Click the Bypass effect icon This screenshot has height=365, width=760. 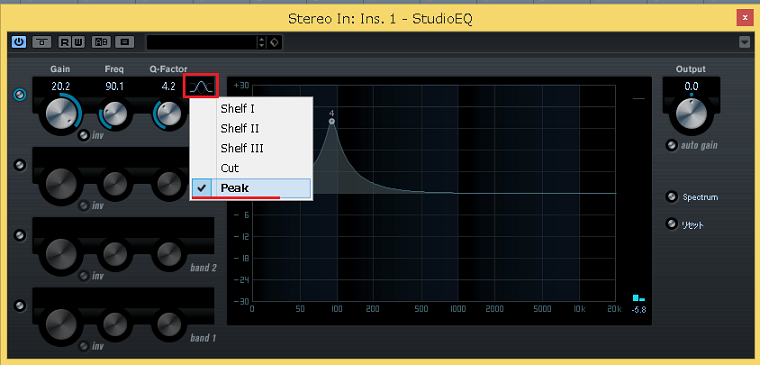pos(42,42)
